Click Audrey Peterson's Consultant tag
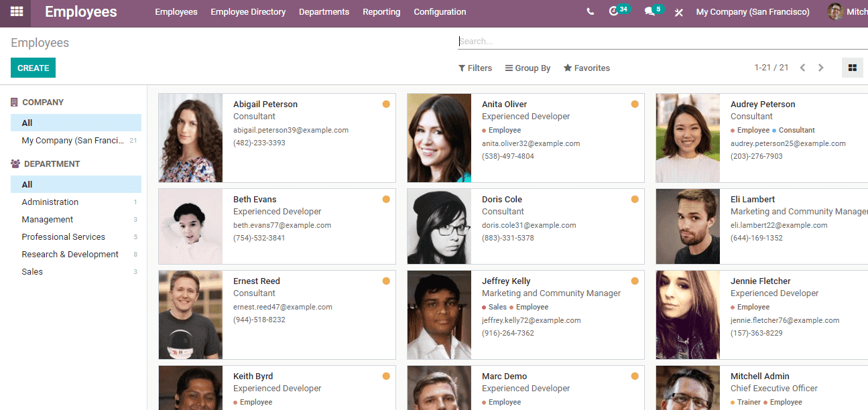Screen dimensions: 868x410 click(794, 130)
